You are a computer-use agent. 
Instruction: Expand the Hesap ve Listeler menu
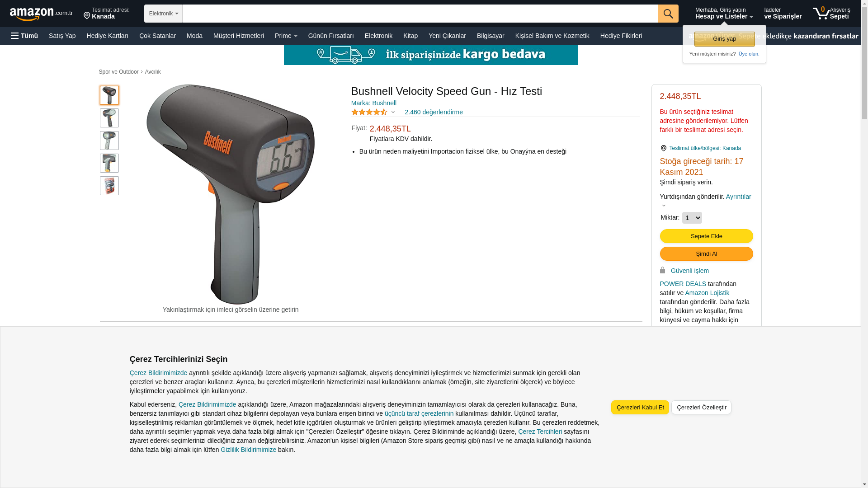(724, 14)
